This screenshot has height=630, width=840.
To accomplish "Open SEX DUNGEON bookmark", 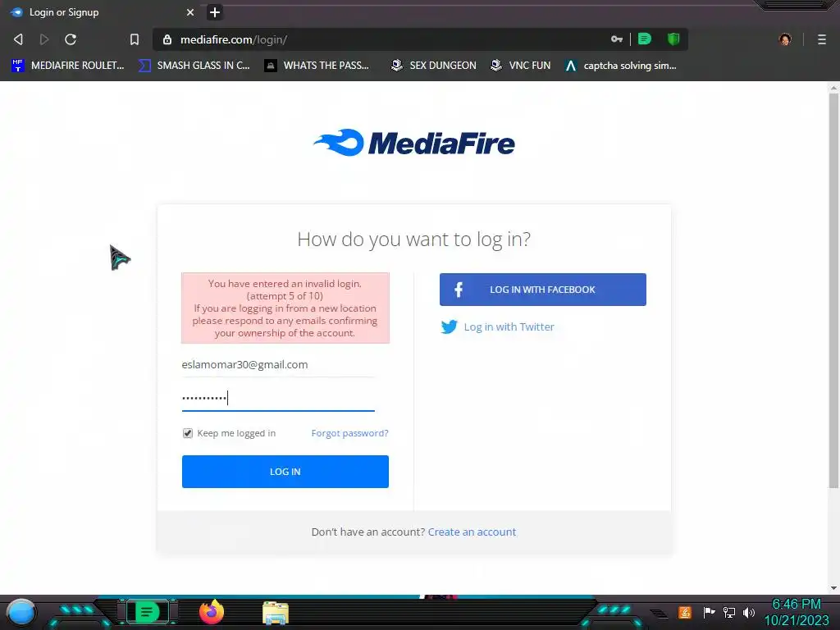I will pos(434,66).
